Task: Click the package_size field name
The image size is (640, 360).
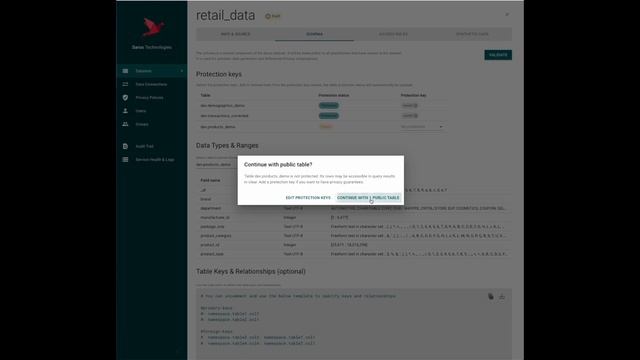Action: [212, 227]
